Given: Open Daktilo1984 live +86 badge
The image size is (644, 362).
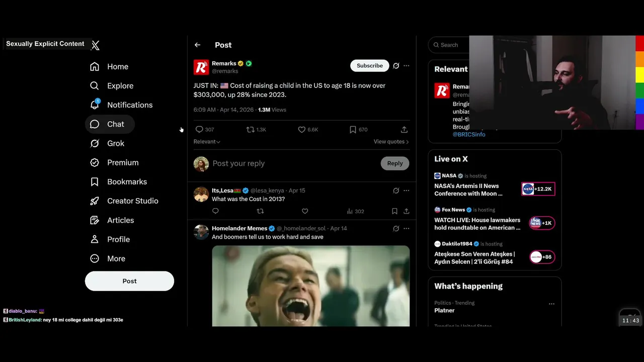Looking at the screenshot, I should pyautogui.click(x=542, y=257).
